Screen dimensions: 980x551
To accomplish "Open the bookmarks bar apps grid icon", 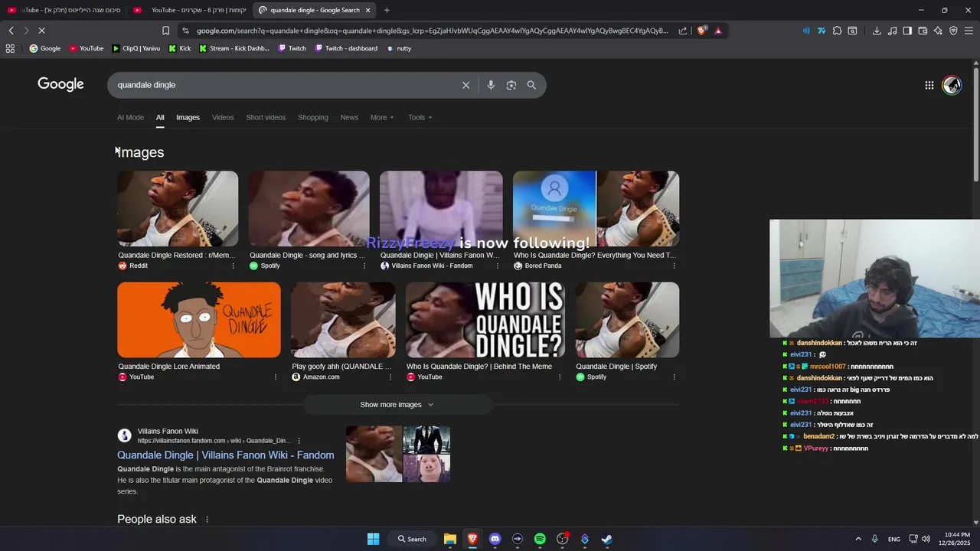I will pyautogui.click(x=10, y=48).
